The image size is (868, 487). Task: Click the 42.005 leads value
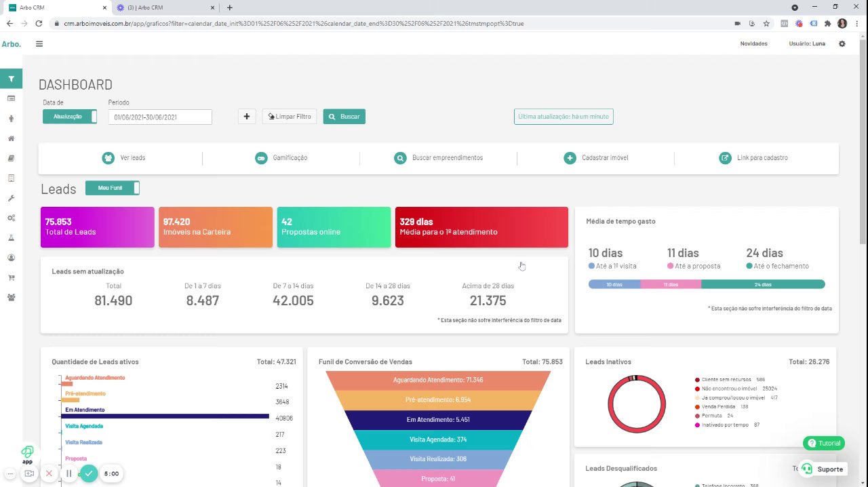point(293,300)
